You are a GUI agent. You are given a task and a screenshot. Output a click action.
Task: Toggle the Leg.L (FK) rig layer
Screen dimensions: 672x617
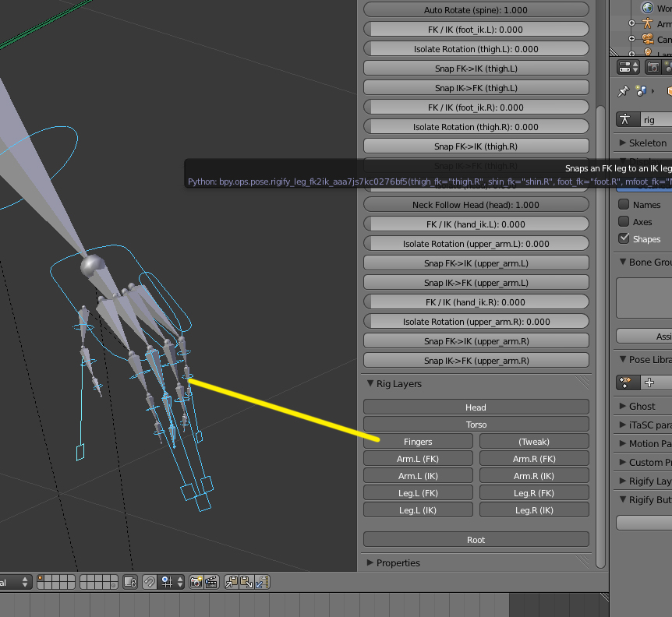[x=418, y=492]
